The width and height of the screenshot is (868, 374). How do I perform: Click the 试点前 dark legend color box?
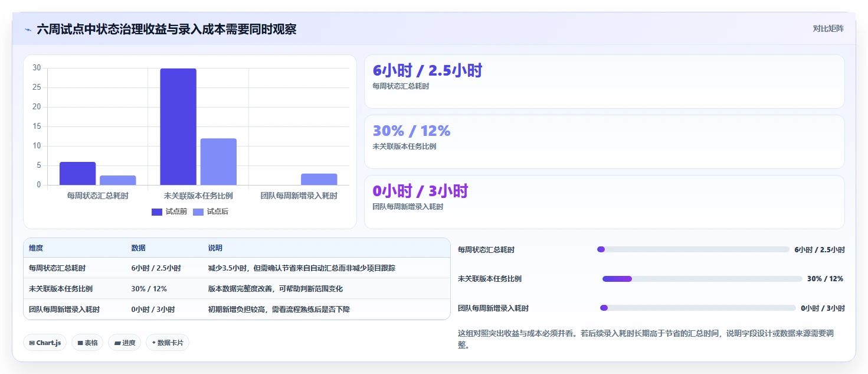pos(157,212)
